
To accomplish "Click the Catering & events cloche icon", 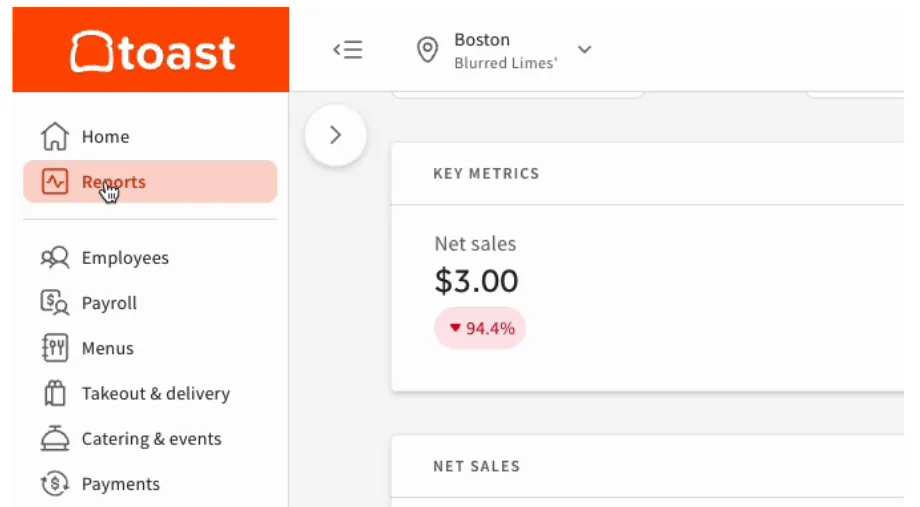I will tap(55, 438).
